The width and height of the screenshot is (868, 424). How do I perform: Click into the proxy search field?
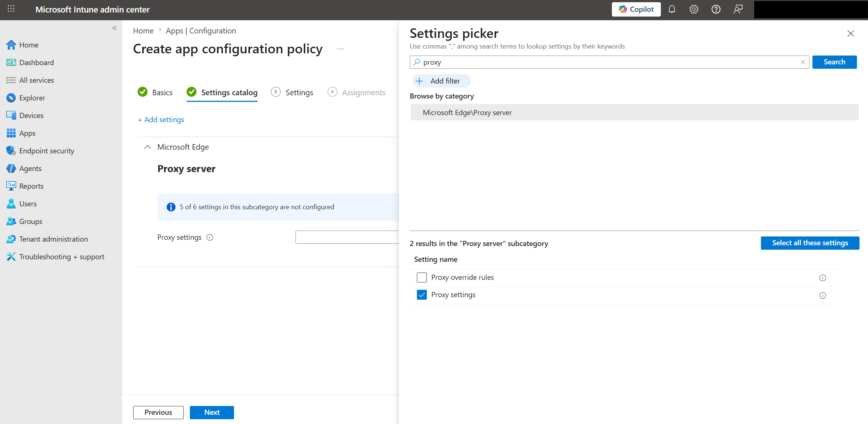click(609, 62)
